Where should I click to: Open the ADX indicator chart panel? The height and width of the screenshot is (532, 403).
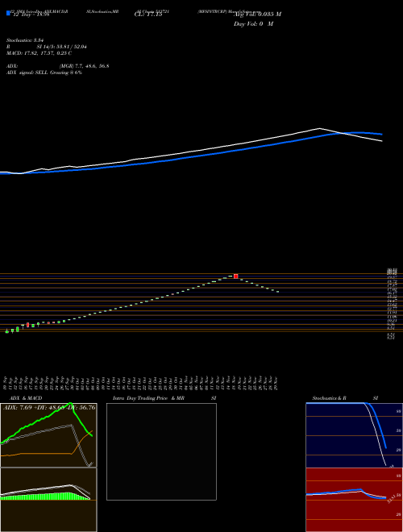pyautogui.click(x=48, y=435)
